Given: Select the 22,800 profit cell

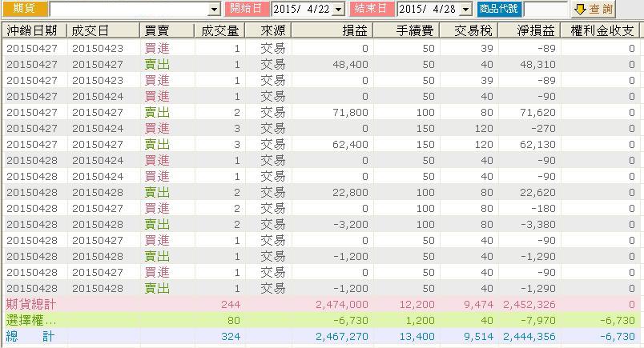Looking at the screenshot, I should click(x=350, y=193).
